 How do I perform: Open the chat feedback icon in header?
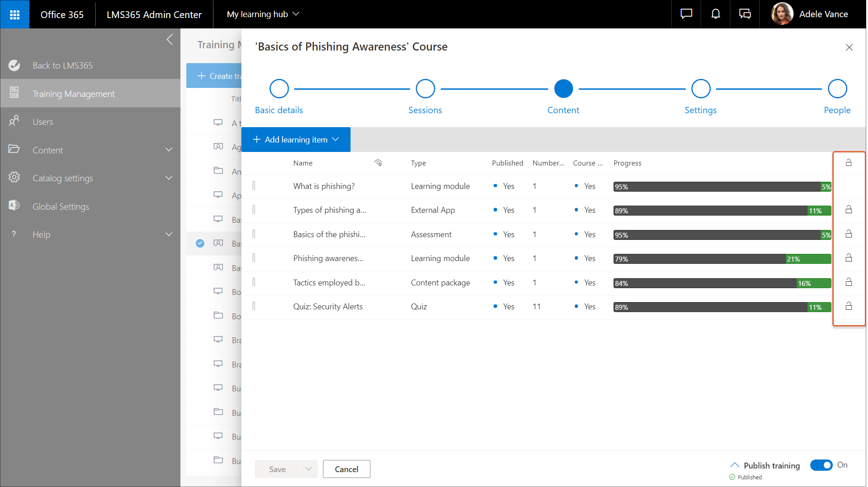(686, 14)
